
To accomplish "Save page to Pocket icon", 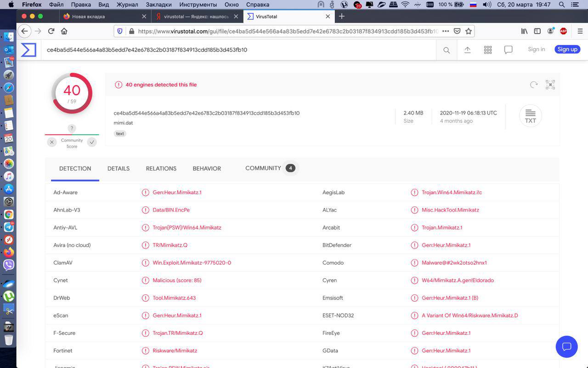I will (457, 31).
